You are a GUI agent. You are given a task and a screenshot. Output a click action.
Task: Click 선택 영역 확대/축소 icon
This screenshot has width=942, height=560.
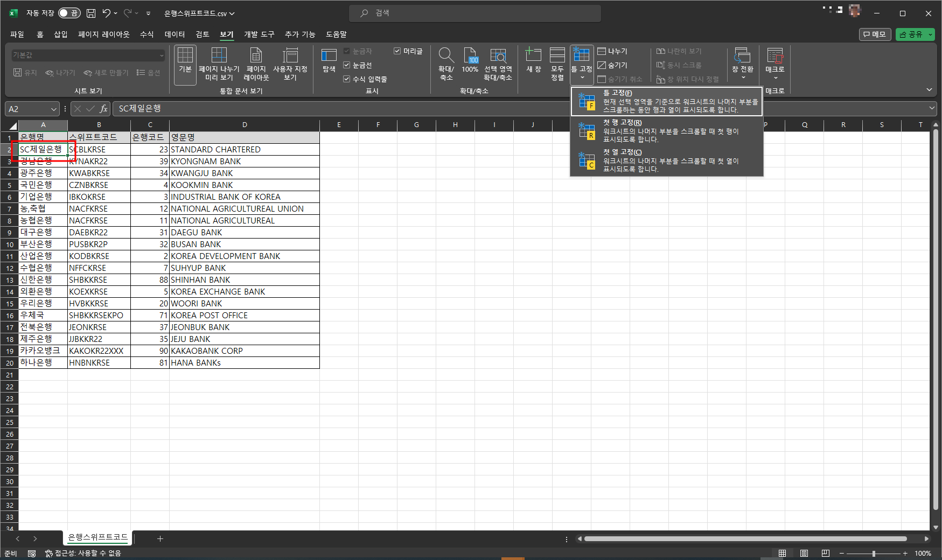click(498, 65)
